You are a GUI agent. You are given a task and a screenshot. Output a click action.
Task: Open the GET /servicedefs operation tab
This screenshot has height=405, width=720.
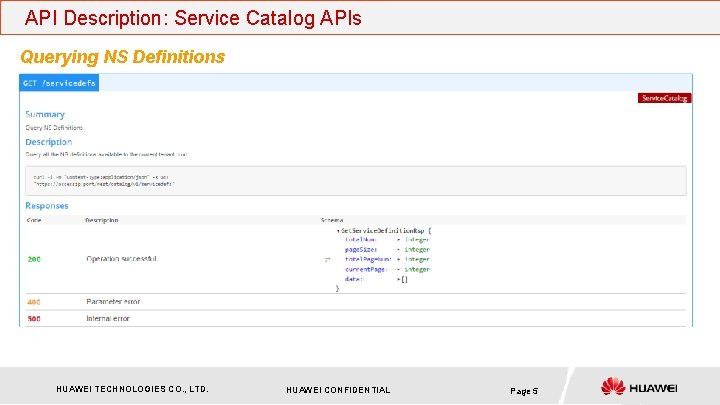(x=60, y=83)
